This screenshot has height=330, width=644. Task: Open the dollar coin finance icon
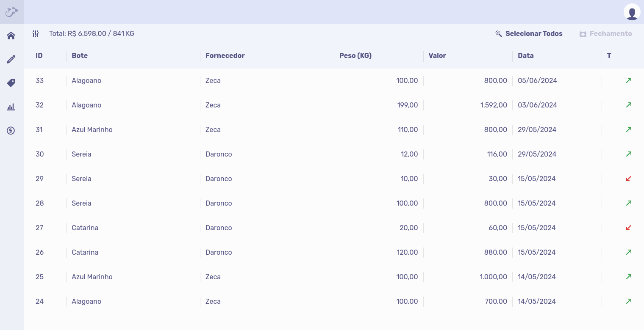point(11,131)
